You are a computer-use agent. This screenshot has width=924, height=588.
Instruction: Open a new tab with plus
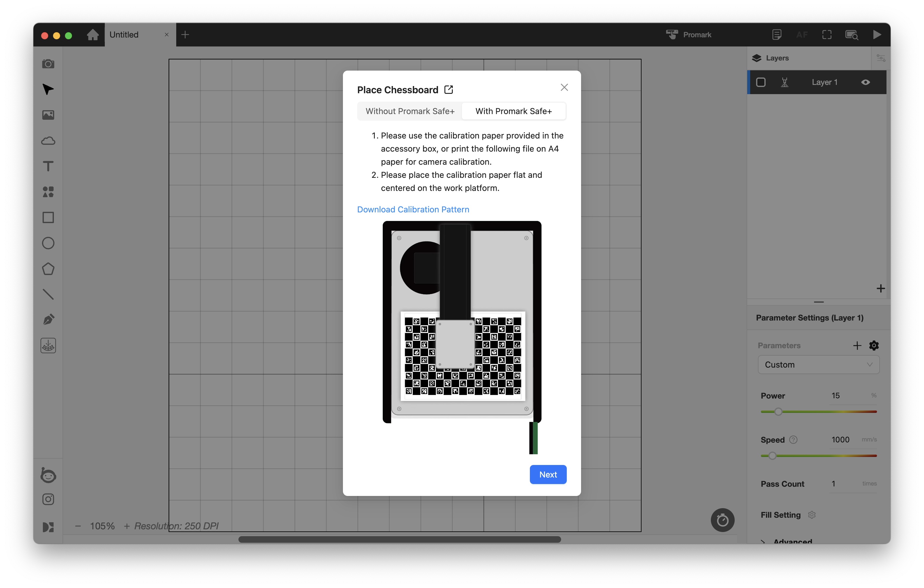point(185,35)
